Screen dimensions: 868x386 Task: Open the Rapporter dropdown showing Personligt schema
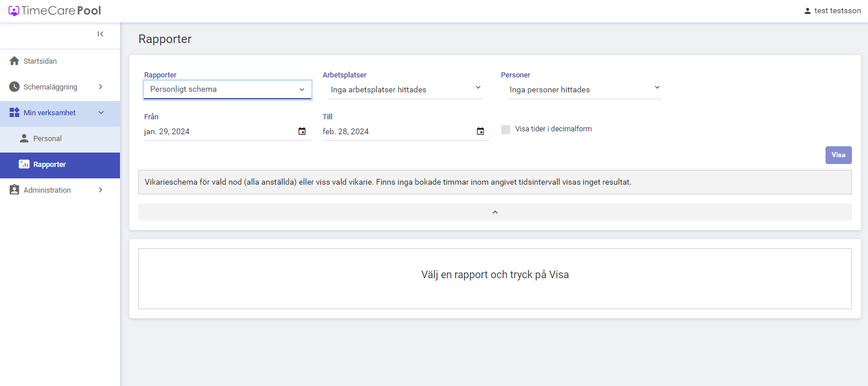tap(227, 89)
